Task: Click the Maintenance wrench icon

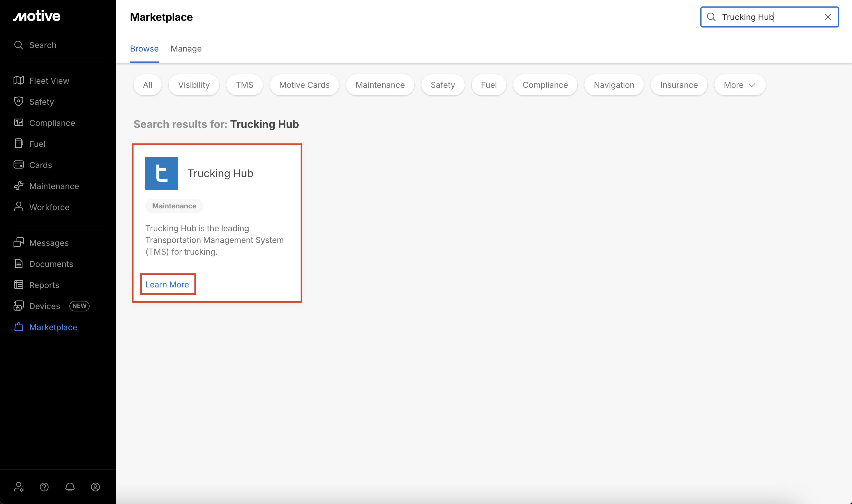Action: [19, 186]
